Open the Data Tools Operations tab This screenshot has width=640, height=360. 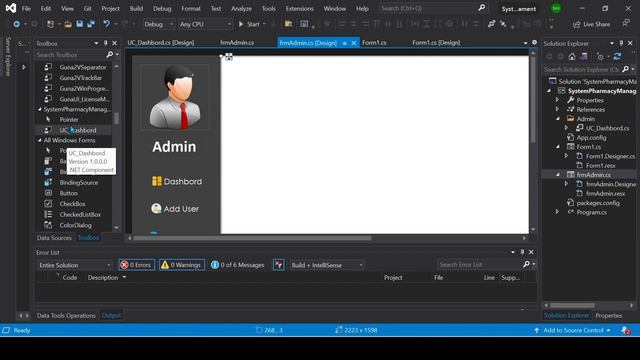pos(66,316)
